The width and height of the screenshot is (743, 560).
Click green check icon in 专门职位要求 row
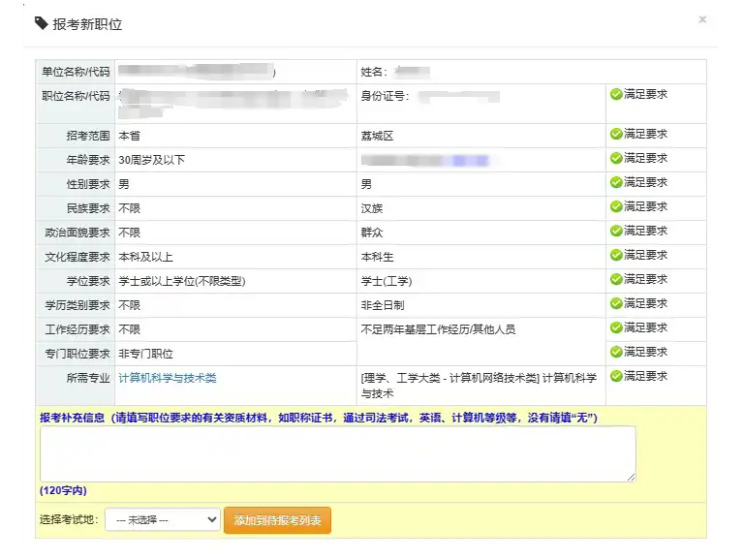[x=615, y=353]
